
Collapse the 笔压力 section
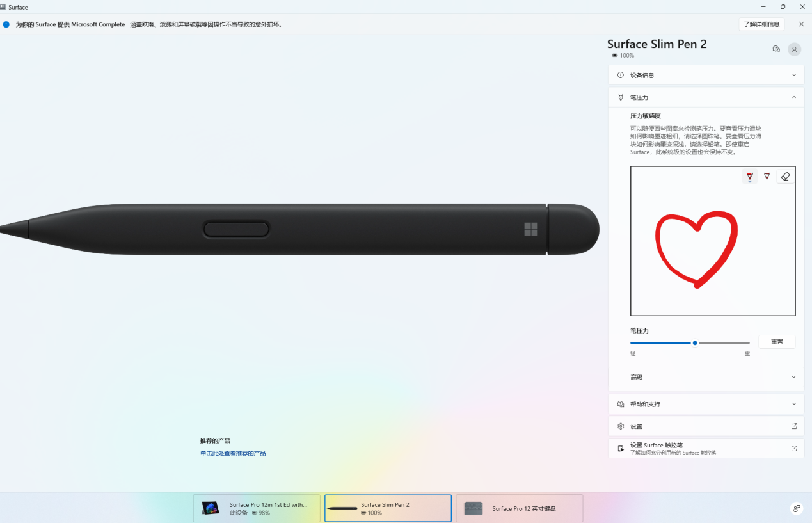(706, 97)
